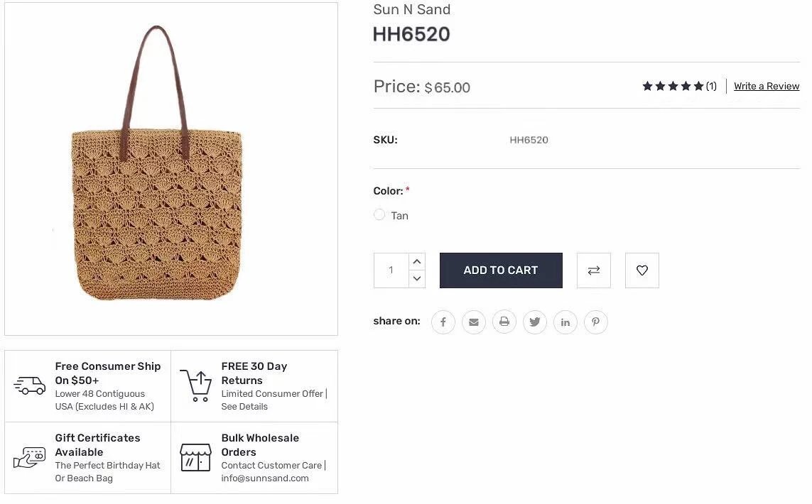Share product on Twitter
Image resolution: width=812 pixels, height=504 pixels.
click(535, 322)
